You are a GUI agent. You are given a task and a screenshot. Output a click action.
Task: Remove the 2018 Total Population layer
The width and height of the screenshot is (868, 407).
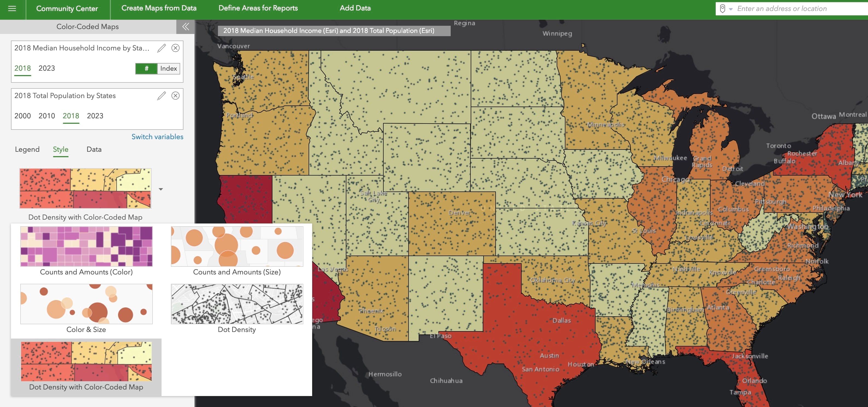pos(175,96)
